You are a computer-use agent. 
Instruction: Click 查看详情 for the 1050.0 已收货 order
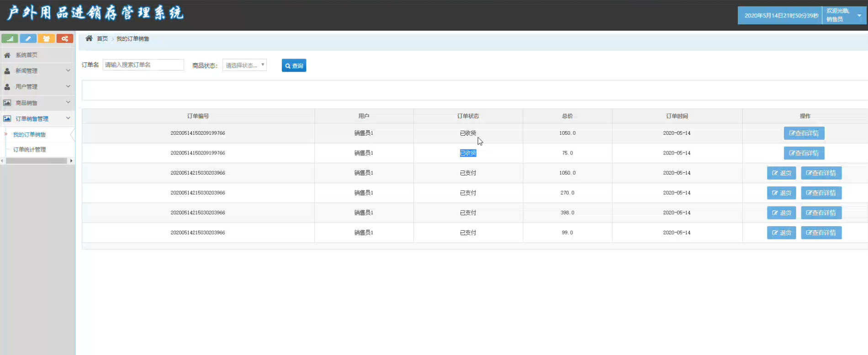804,133
